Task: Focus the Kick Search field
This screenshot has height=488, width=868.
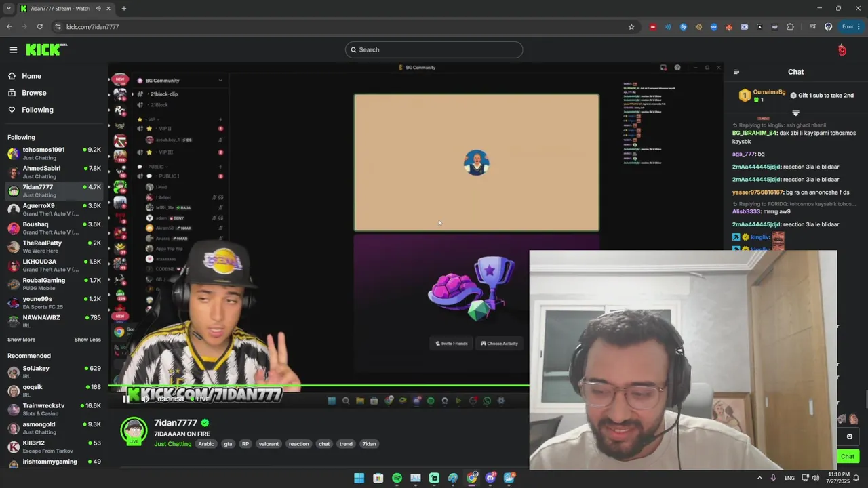Action: tap(434, 49)
